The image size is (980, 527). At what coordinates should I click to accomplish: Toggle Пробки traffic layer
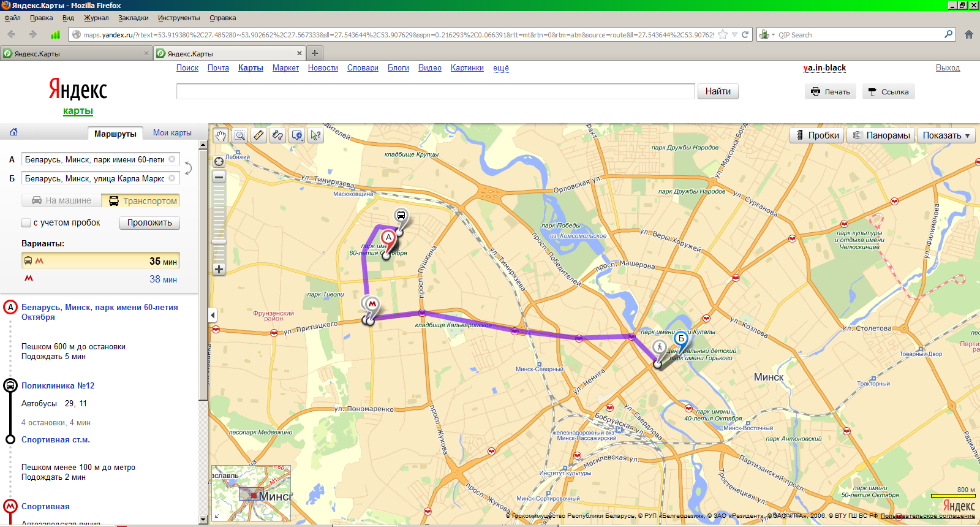[816, 135]
